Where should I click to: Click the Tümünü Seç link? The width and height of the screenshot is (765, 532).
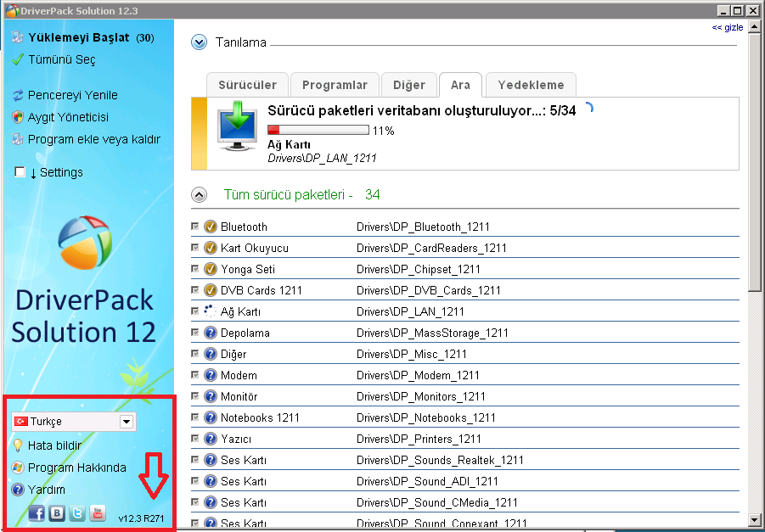[x=62, y=59]
